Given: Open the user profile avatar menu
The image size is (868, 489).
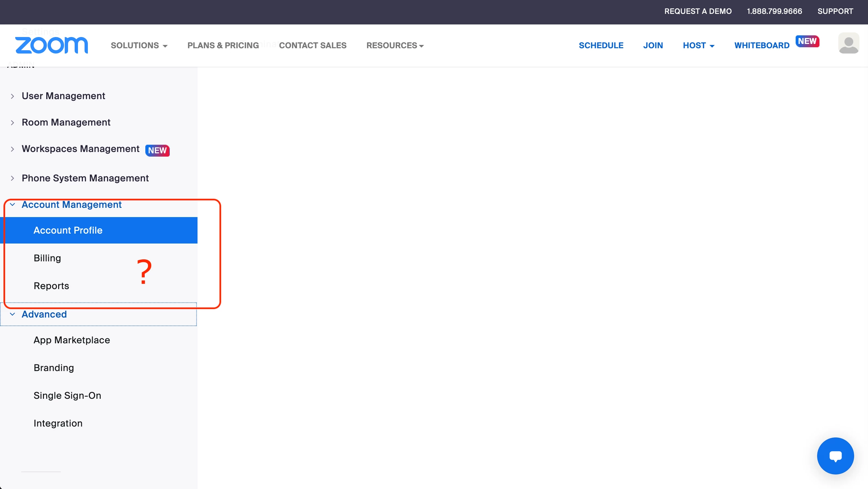Looking at the screenshot, I should [848, 43].
